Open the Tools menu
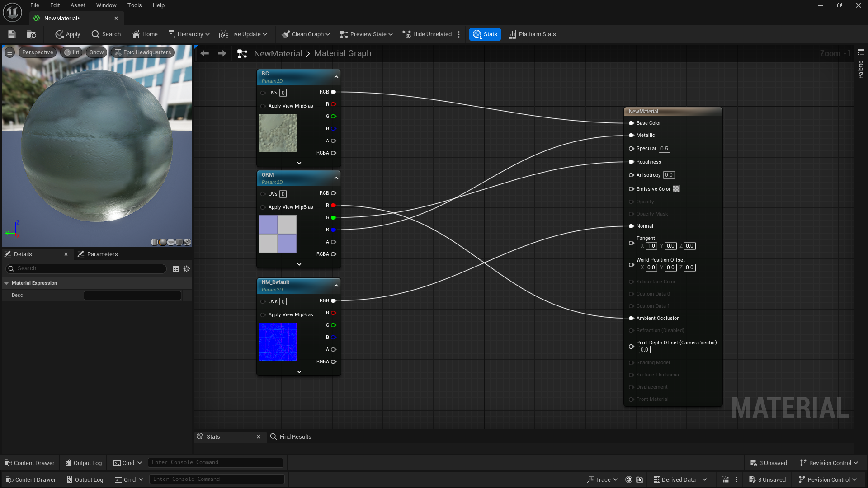The image size is (868, 488). pos(134,5)
